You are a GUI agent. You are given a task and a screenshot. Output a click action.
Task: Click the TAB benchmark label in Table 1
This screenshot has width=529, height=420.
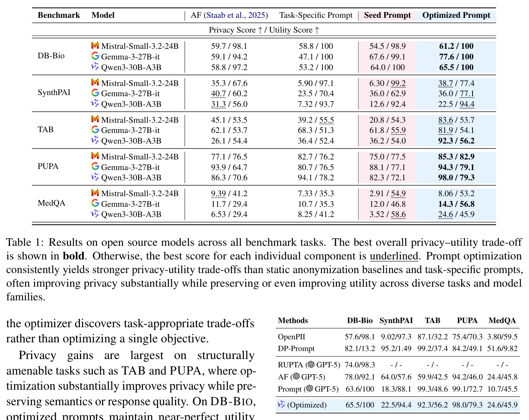tap(45, 130)
